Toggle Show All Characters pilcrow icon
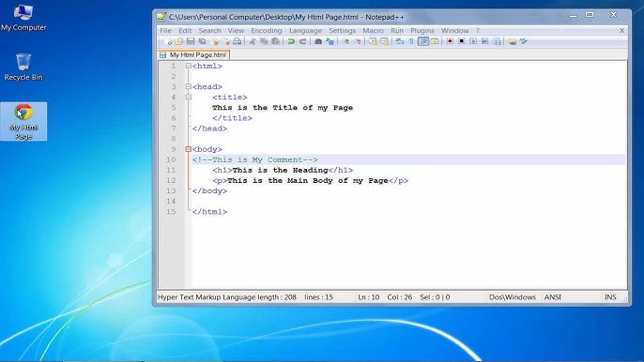 (x=411, y=41)
